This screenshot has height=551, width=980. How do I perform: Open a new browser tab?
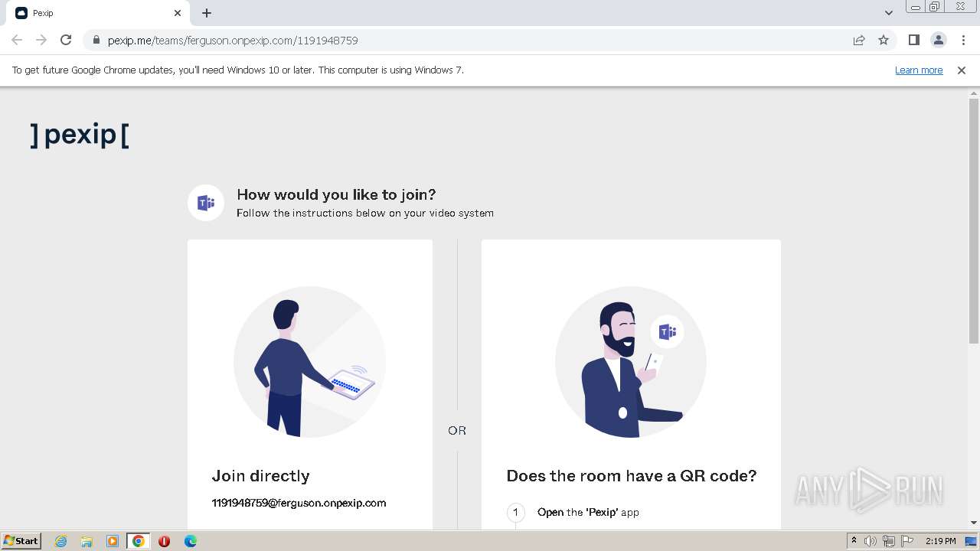(x=207, y=13)
